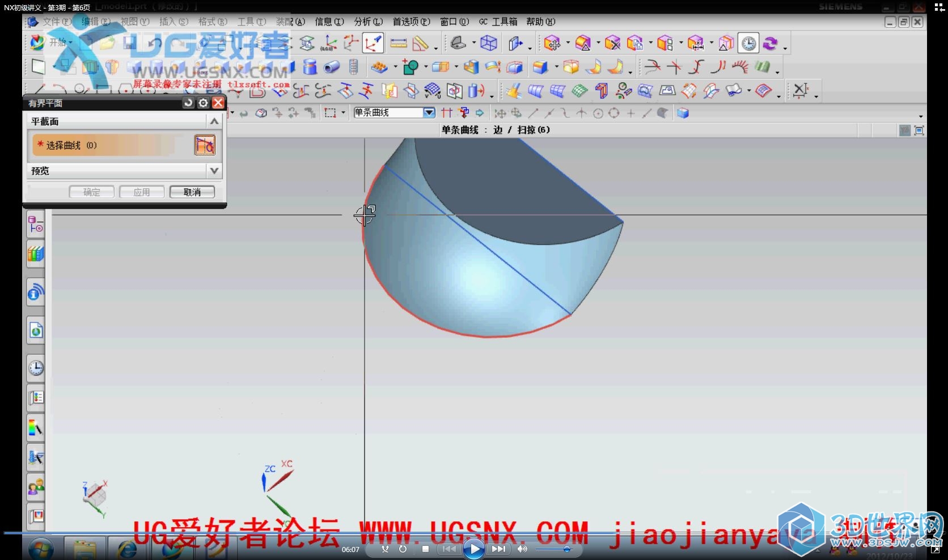The width and height of the screenshot is (948, 560).
Task: Click the video seek progress bar
Action: point(474,533)
